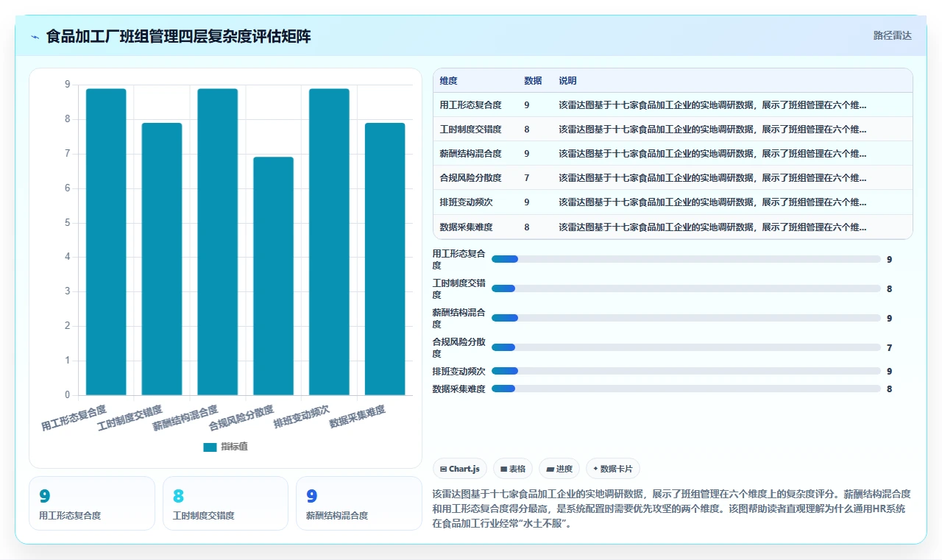This screenshot has height=560, width=942.
Task: Click the 合规风险分散度 x-axis label
Action: (241, 417)
